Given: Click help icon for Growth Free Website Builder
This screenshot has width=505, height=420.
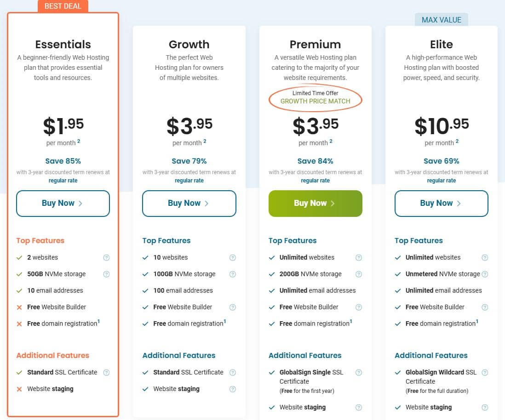Looking at the screenshot, I should click(x=233, y=307).
